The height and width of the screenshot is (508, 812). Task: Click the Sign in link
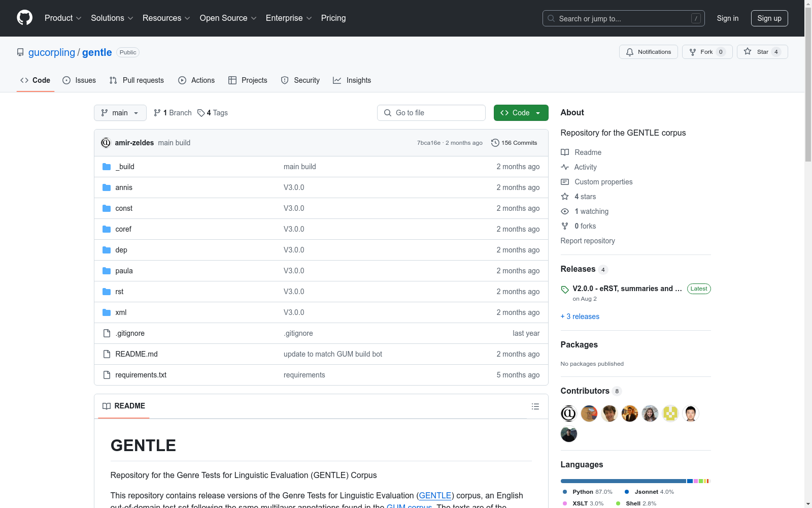coord(728,18)
